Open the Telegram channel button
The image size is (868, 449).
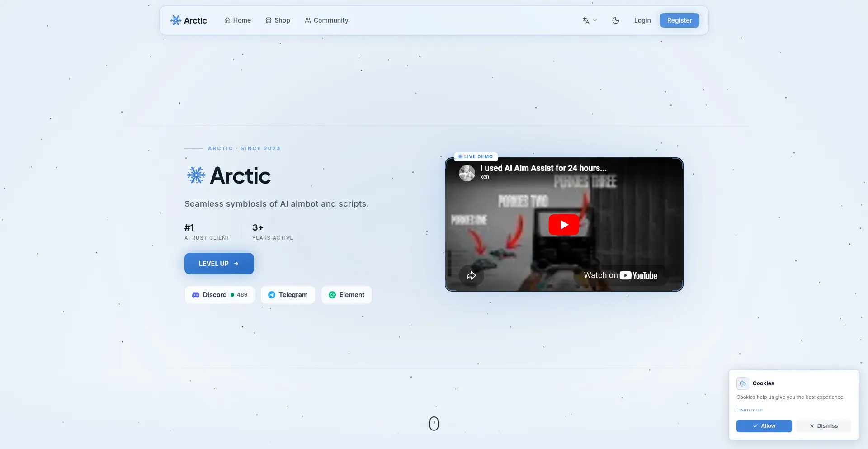click(288, 295)
